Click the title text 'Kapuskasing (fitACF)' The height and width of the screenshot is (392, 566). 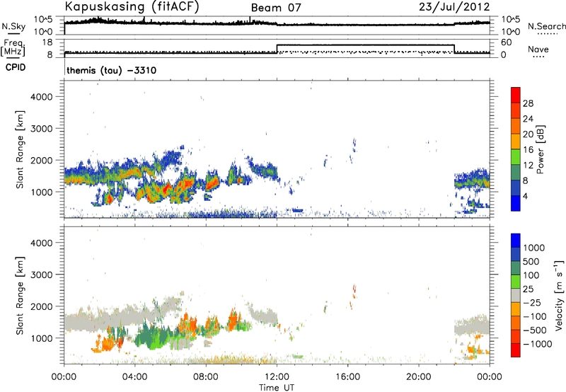point(132,7)
